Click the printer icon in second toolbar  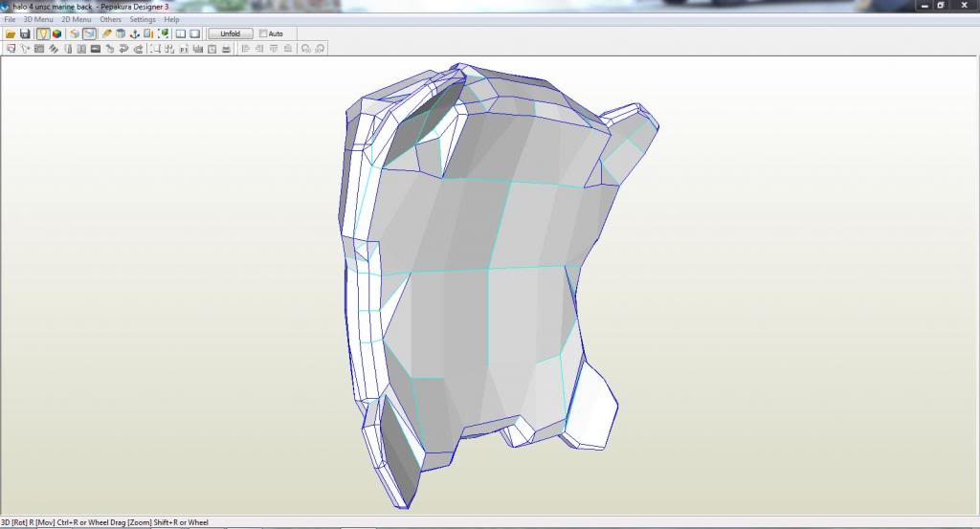click(226, 49)
